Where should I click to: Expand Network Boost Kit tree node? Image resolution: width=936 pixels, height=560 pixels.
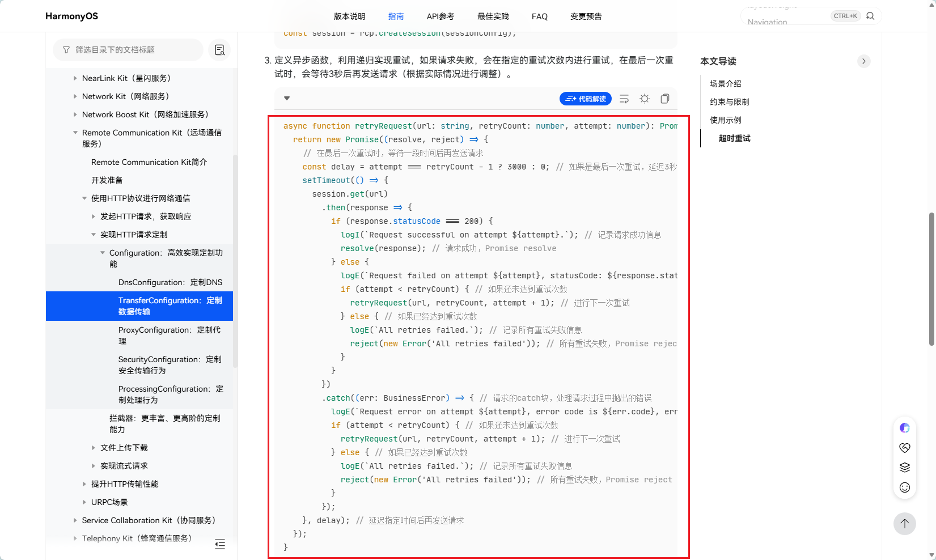(75, 114)
